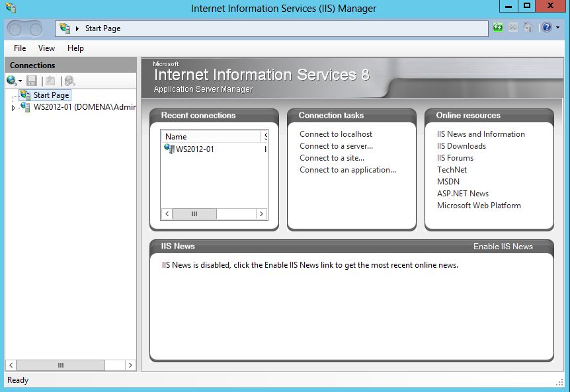Click the Delete Connection icon in Connections toolbar

tap(69, 81)
